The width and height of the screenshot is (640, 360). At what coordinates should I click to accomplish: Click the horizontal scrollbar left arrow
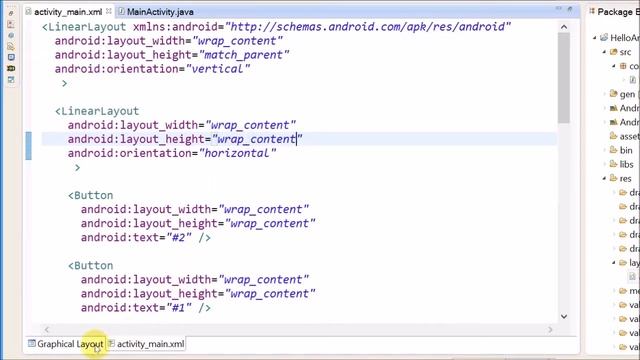tap(47, 329)
